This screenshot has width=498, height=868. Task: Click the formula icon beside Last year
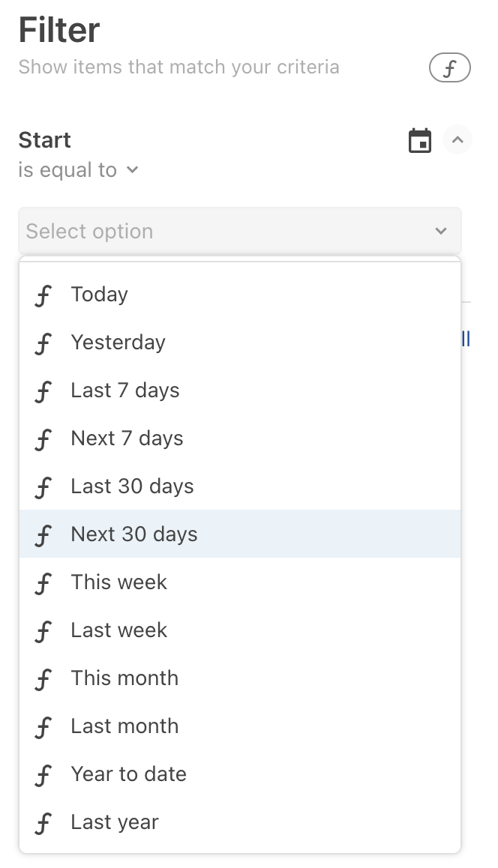pos(43,824)
